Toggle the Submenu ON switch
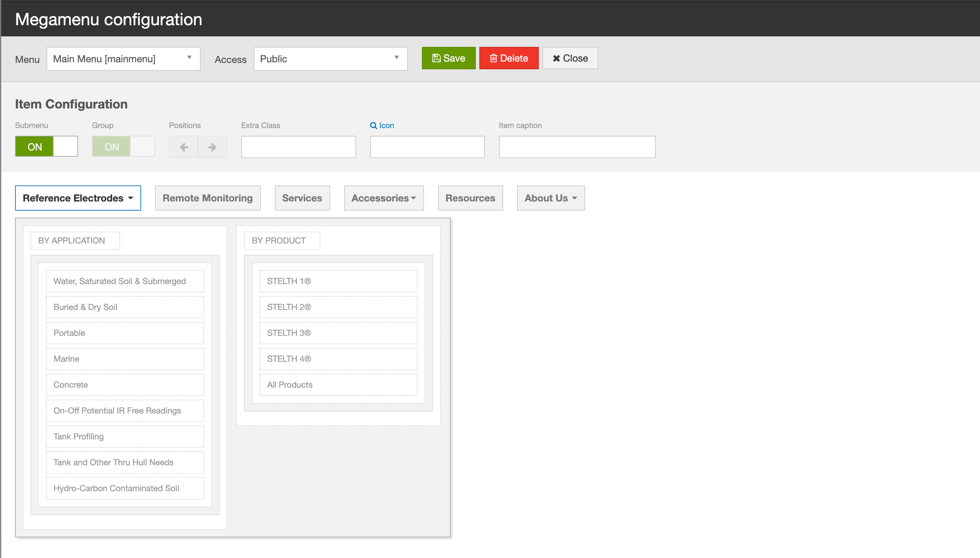 [47, 146]
